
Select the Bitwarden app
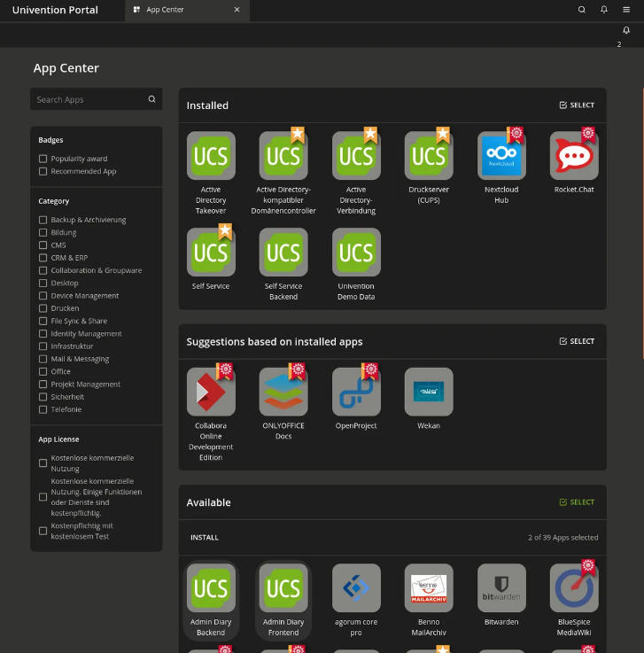click(501, 588)
